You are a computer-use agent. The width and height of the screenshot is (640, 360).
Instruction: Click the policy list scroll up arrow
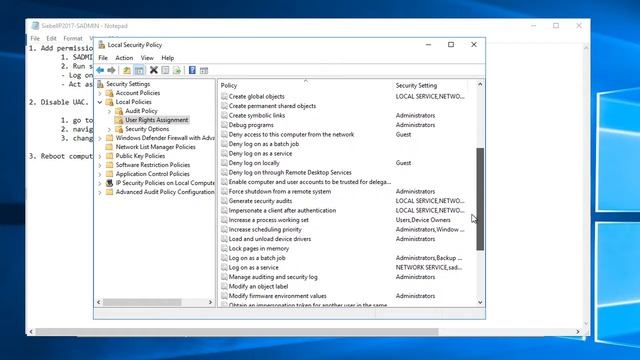pyautogui.click(x=480, y=84)
